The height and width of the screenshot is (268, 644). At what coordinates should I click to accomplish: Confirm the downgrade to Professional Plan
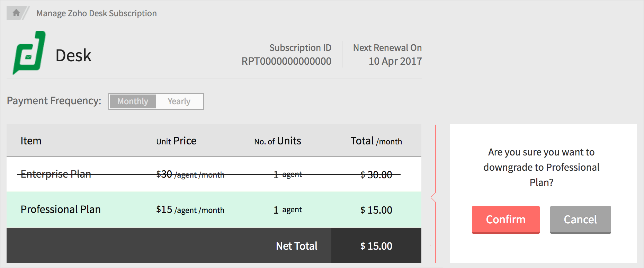coord(506,220)
